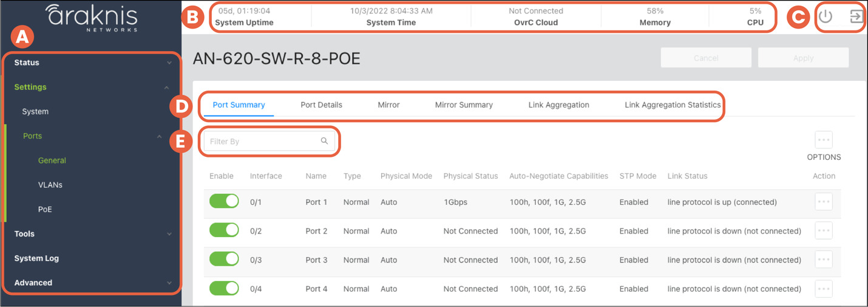Viewport: 868px width, 307px height.
Task: Click the Apply button
Action: pos(803,58)
